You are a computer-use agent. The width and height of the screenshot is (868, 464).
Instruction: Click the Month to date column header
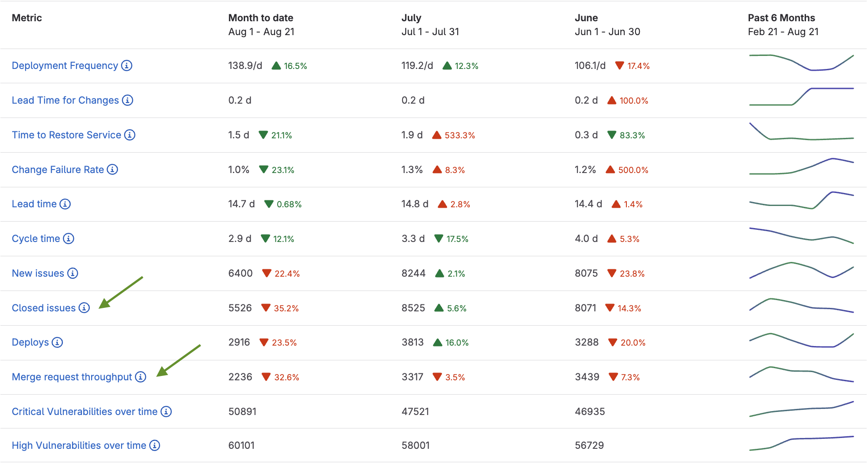click(260, 18)
